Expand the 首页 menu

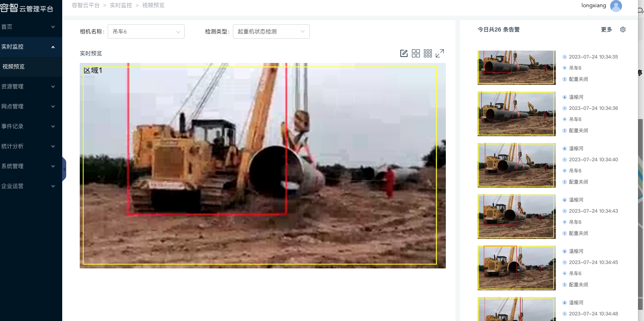pos(31,27)
